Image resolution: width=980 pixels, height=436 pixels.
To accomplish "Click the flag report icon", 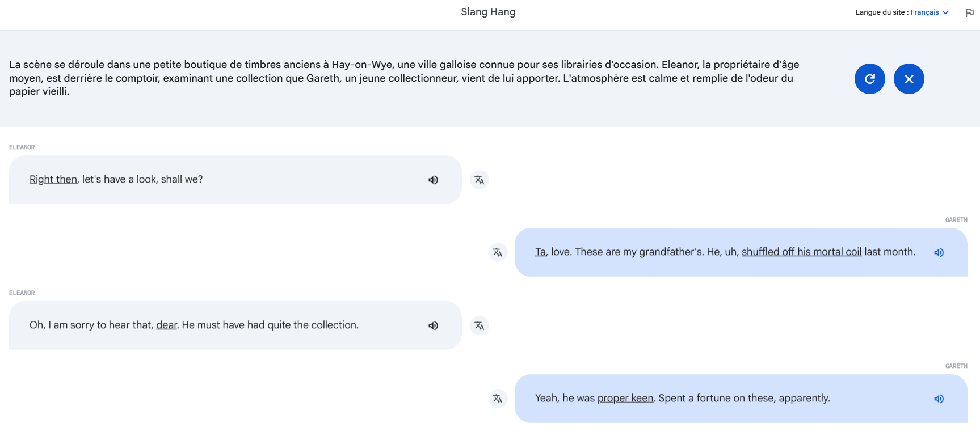I will pyautogui.click(x=970, y=12).
